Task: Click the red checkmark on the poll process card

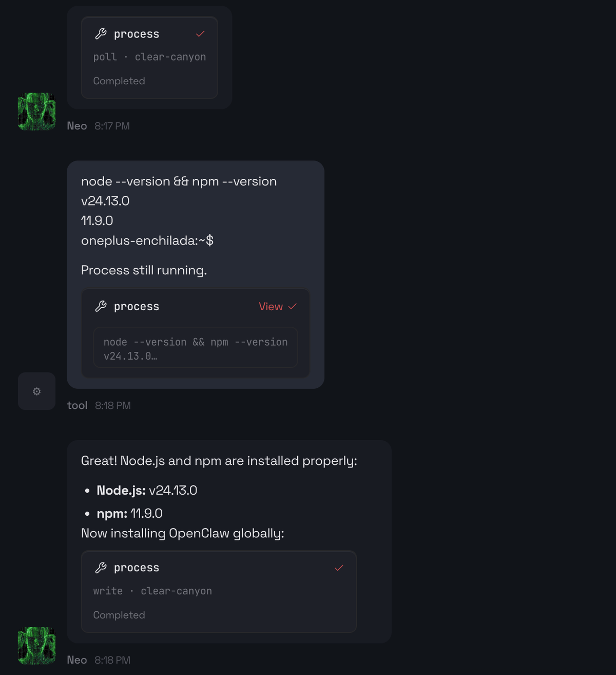Action: click(x=200, y=34)
